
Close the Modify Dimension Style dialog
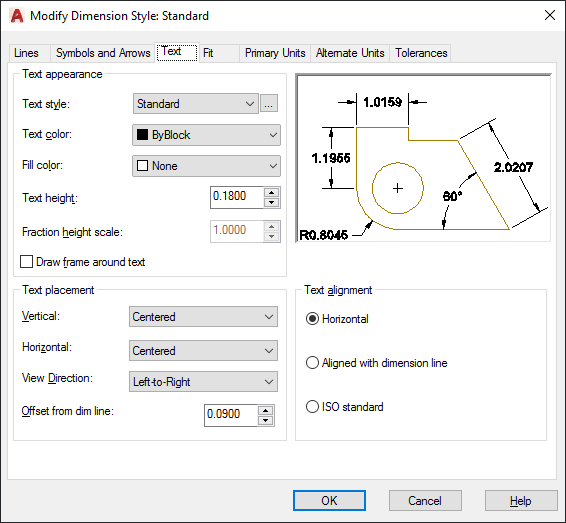coord(550,15)
